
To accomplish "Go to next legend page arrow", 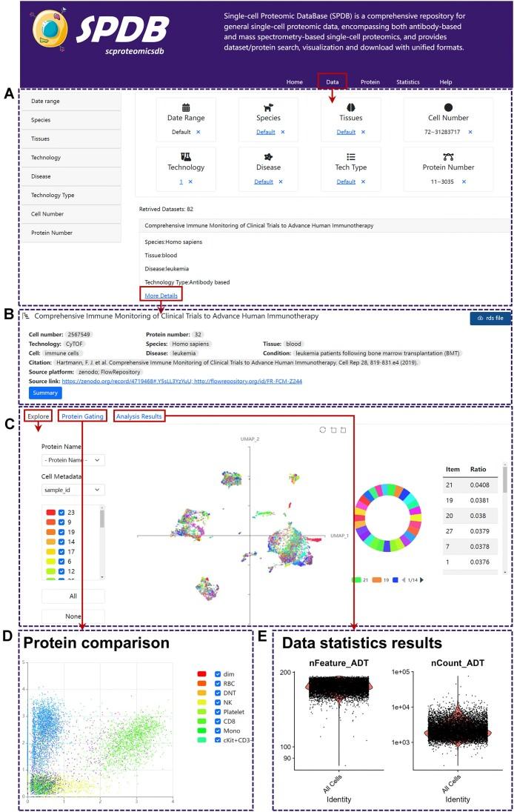I will pos(421,580).
